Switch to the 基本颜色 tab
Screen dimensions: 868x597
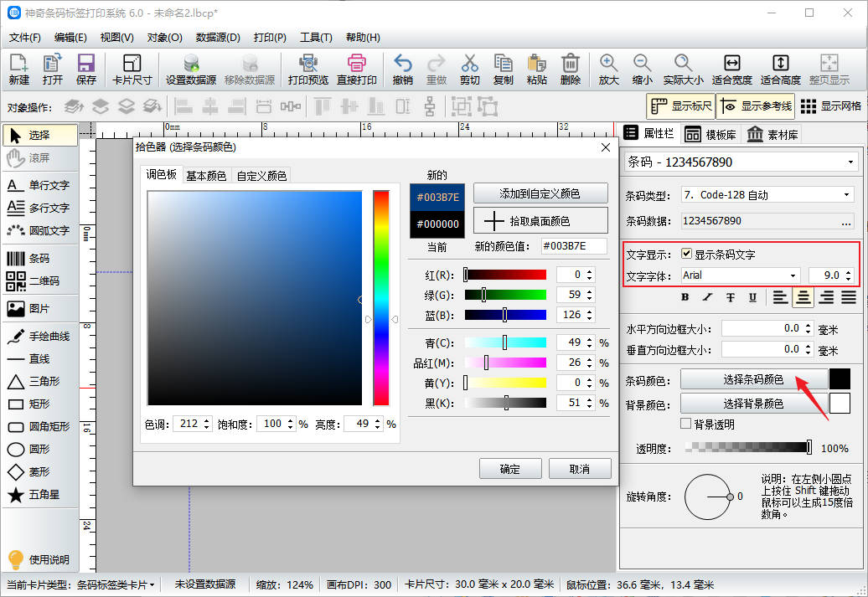(x=206, y=176)
